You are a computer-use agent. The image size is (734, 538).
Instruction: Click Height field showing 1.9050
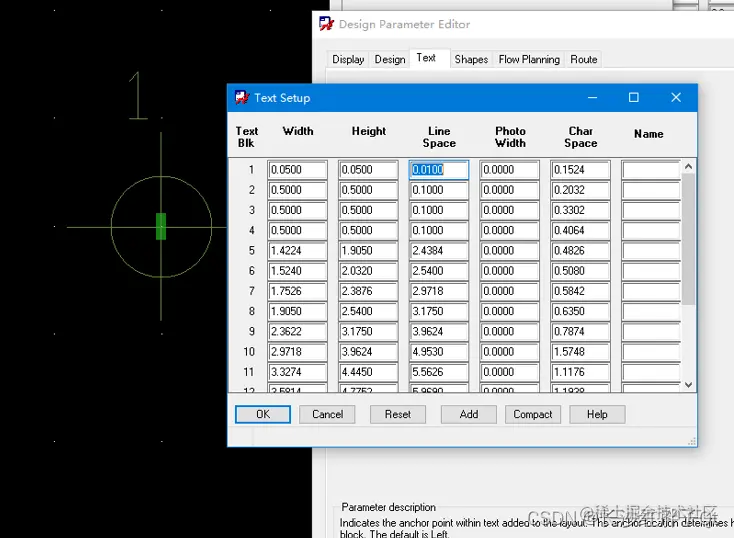pyautogui.click(x=368, y=251)
